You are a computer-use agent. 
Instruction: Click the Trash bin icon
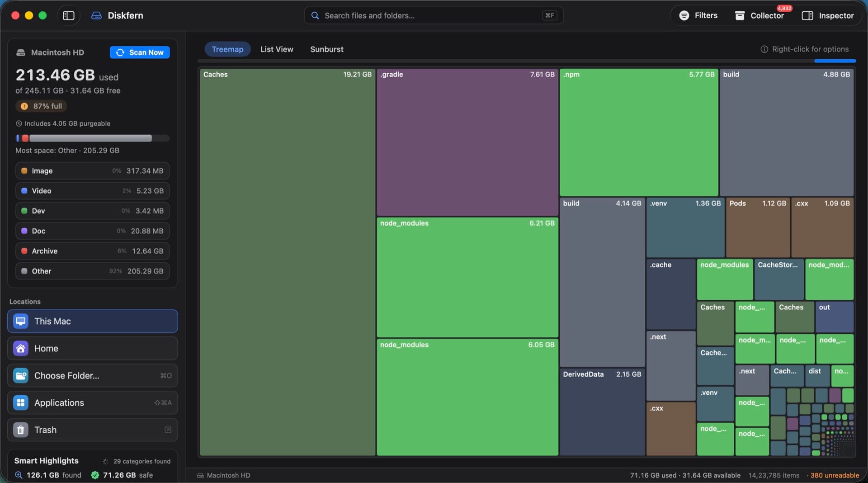click(21, 430)
